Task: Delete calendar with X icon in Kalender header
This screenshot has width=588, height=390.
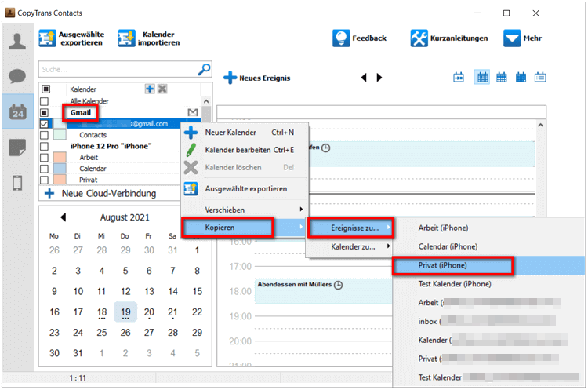Action: click(x=162, y=89)
